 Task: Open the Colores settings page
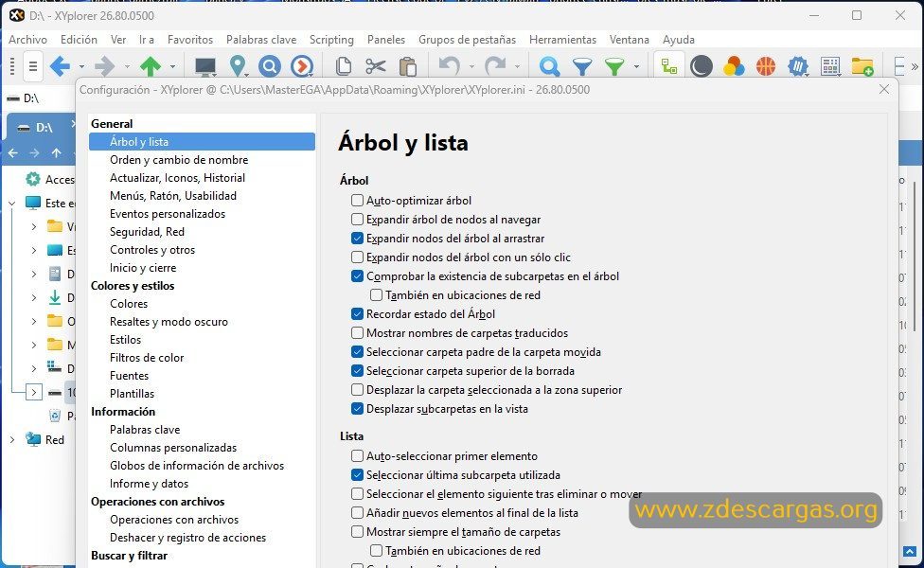[129, 304]
